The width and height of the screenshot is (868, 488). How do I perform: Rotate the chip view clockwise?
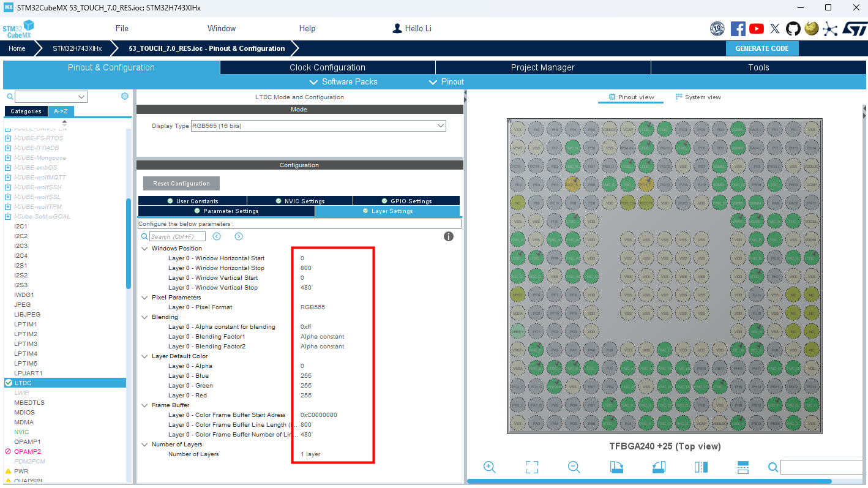616,467
